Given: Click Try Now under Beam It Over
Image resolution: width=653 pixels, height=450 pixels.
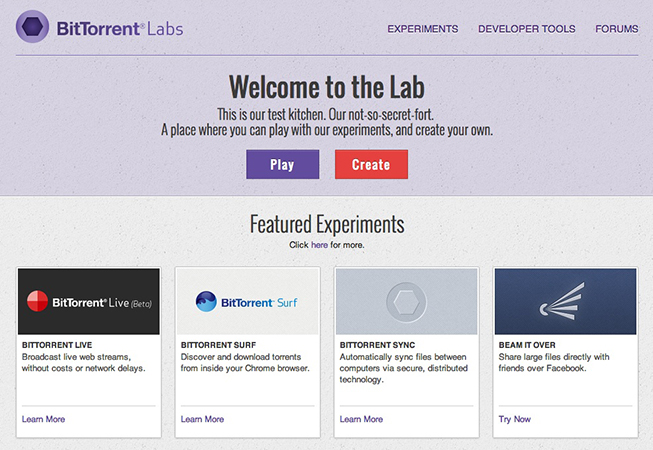Looking at the screenshot, I should [x=515, y=419].
